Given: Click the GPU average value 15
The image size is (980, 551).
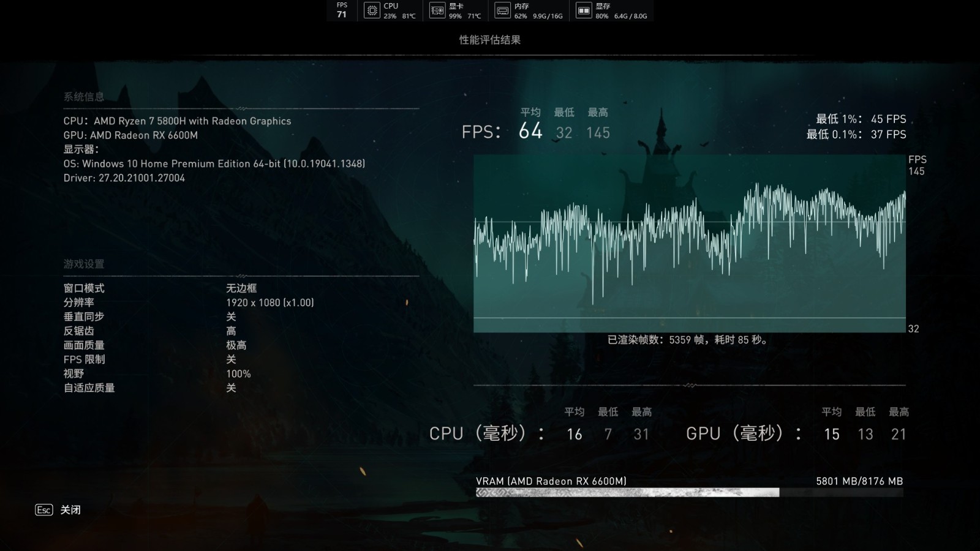Looking at the screenshot, I should point(832,434).
